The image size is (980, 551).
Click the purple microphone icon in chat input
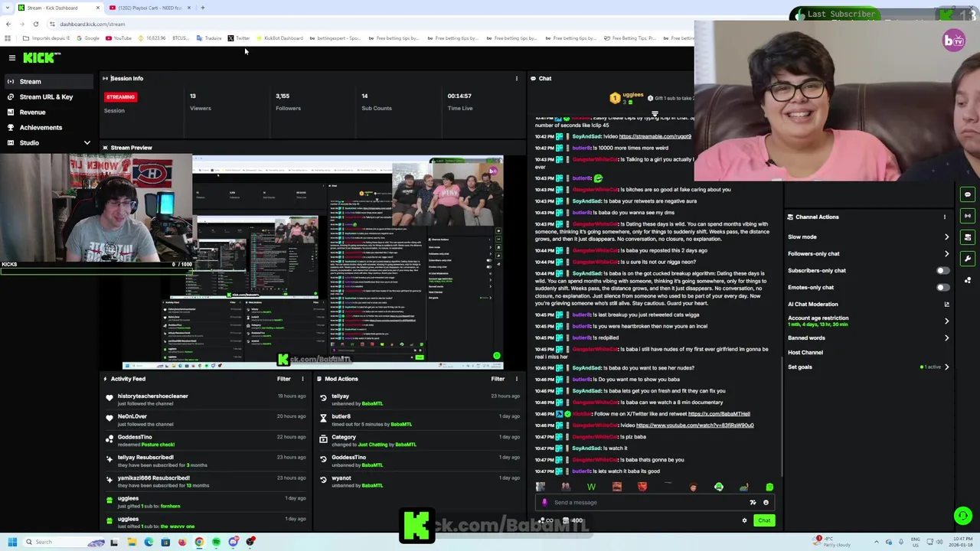click(544, 503)
